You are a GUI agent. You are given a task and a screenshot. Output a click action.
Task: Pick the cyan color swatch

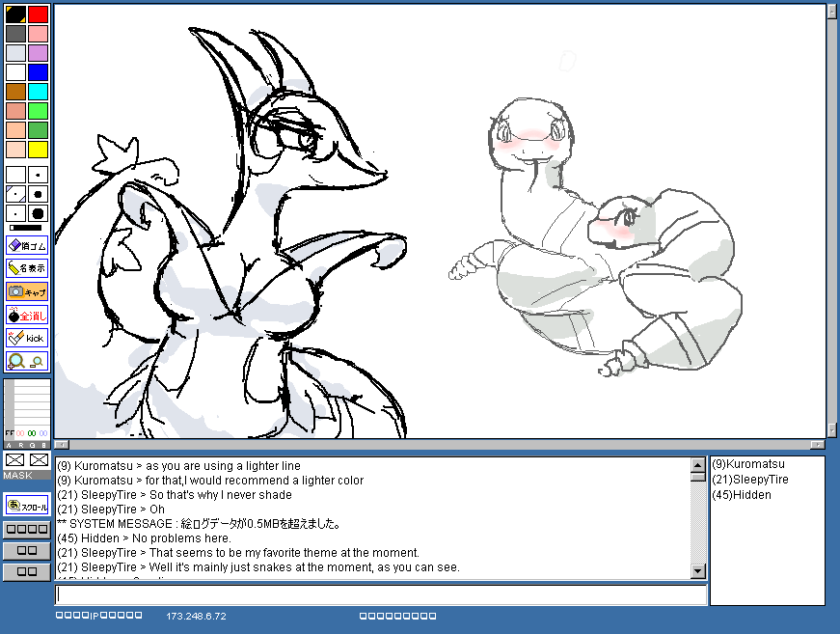coord(38,92)
